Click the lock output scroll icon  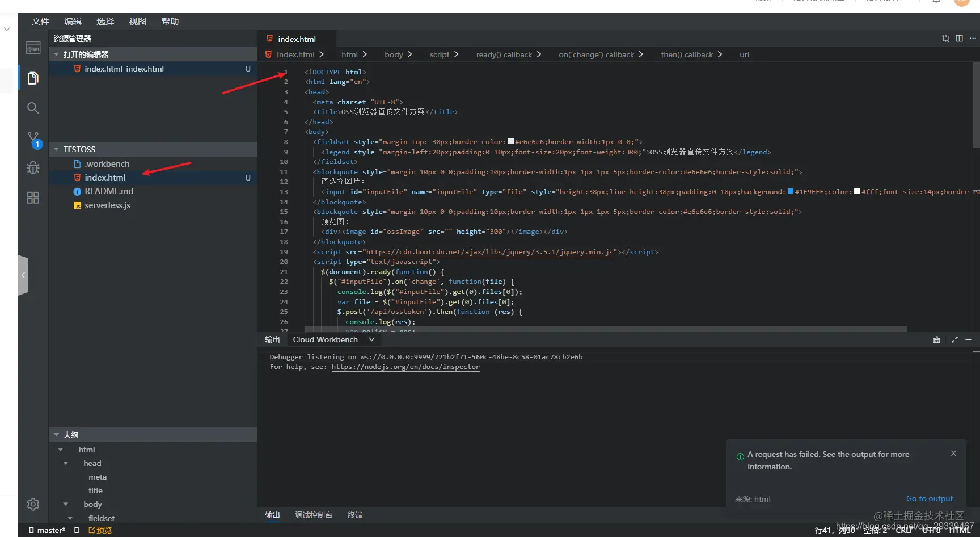click(937, 339)
